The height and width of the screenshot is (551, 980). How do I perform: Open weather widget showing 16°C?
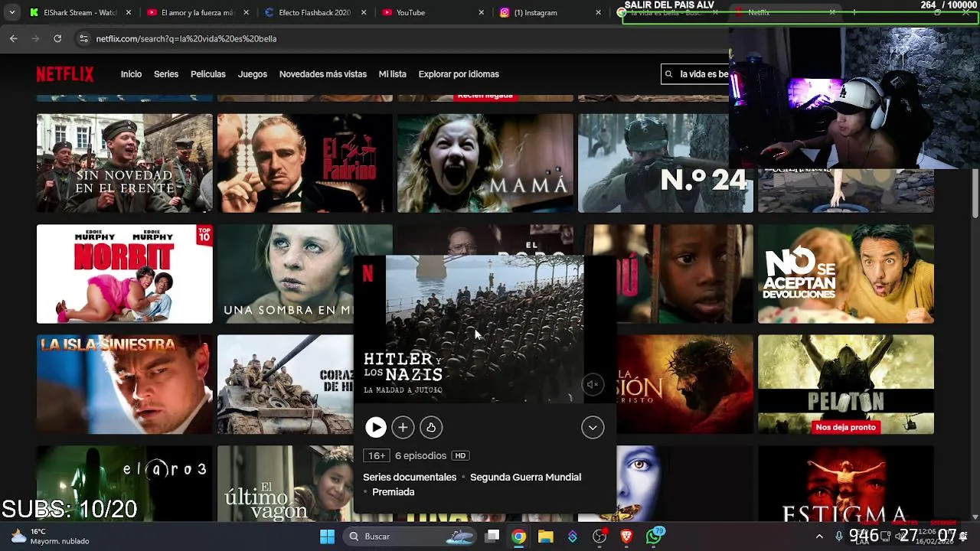coord(51,536)
